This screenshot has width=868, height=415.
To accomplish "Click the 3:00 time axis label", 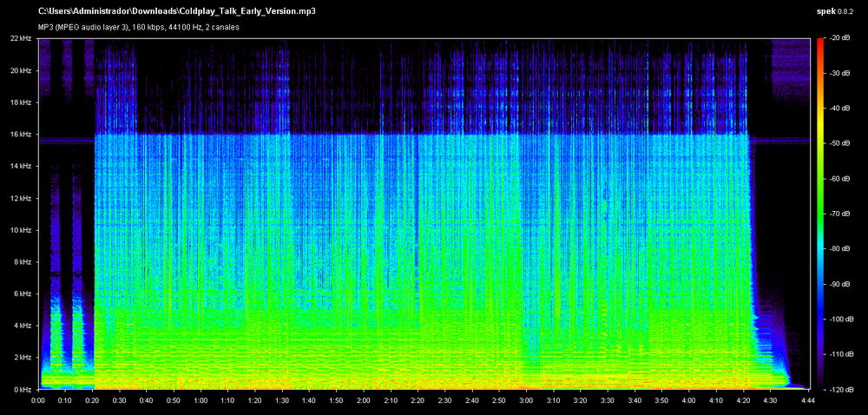I will click(527, 399).
